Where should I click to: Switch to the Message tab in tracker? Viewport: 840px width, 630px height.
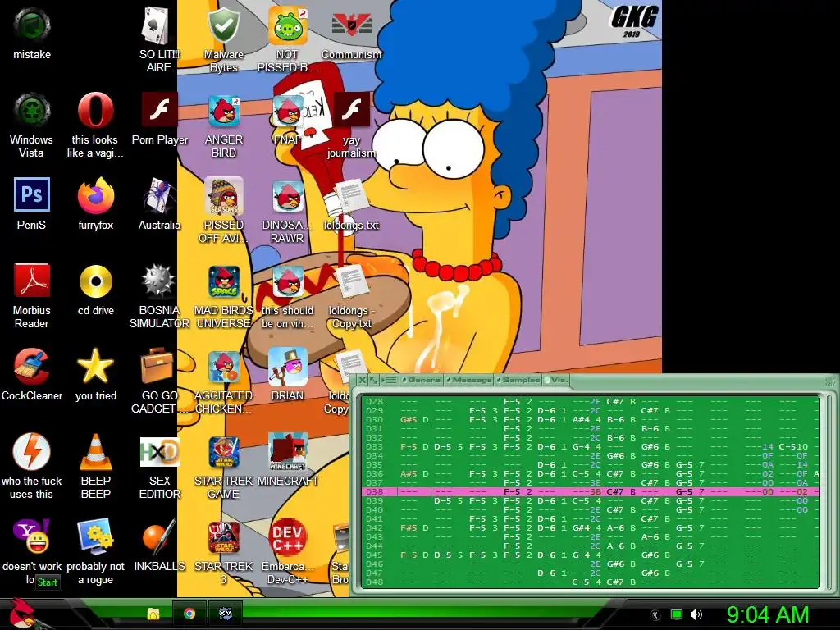click(x=469, y=380)
